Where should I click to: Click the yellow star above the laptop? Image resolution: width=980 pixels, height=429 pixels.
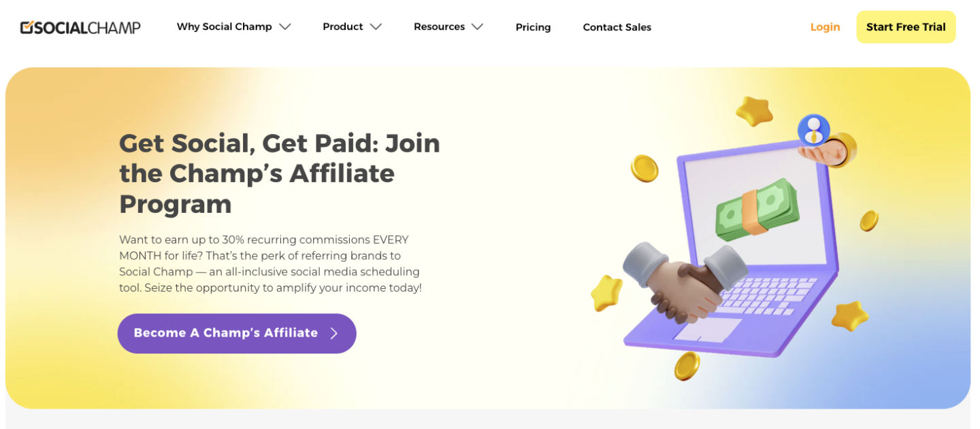754,109
